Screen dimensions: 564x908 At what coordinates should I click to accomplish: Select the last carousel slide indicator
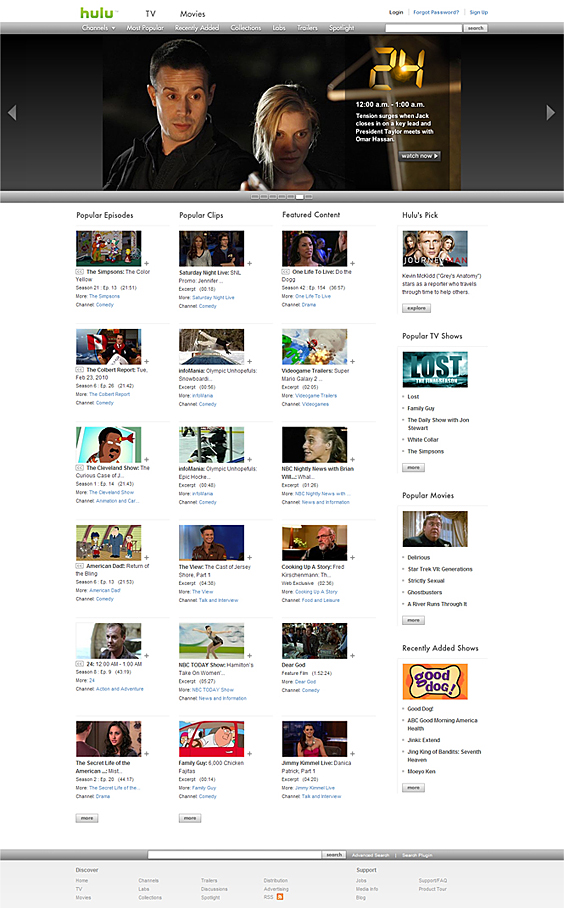(309, 197)
